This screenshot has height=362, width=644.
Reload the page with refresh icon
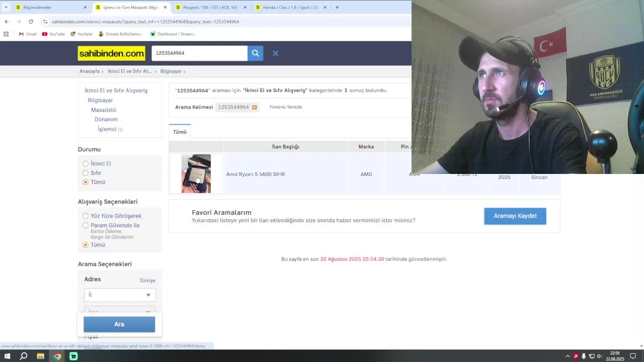(x=31, y=22)
